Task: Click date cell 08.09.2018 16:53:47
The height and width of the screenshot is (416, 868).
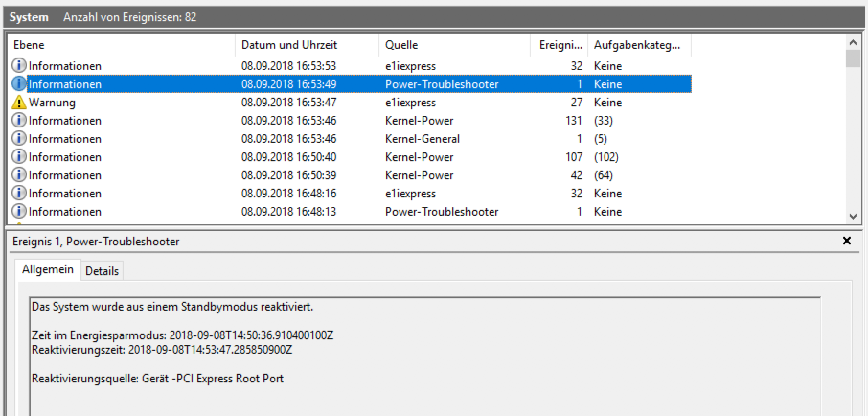Action: [289, 102]
